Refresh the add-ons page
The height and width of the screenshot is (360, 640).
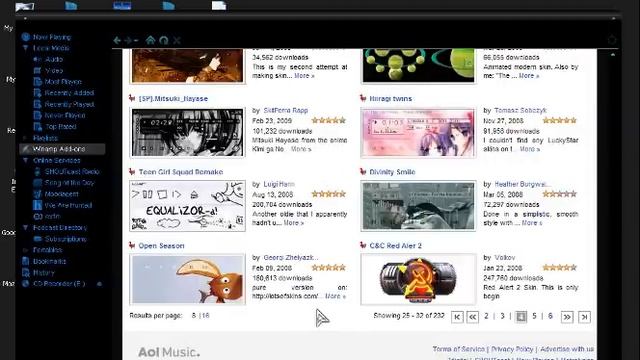pyautogui.click(x=164, y=40)
